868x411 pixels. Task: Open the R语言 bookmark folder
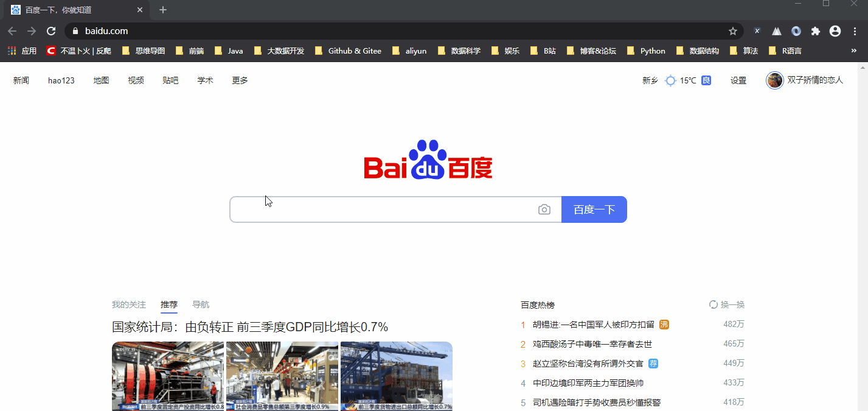(x=785, y=51)
